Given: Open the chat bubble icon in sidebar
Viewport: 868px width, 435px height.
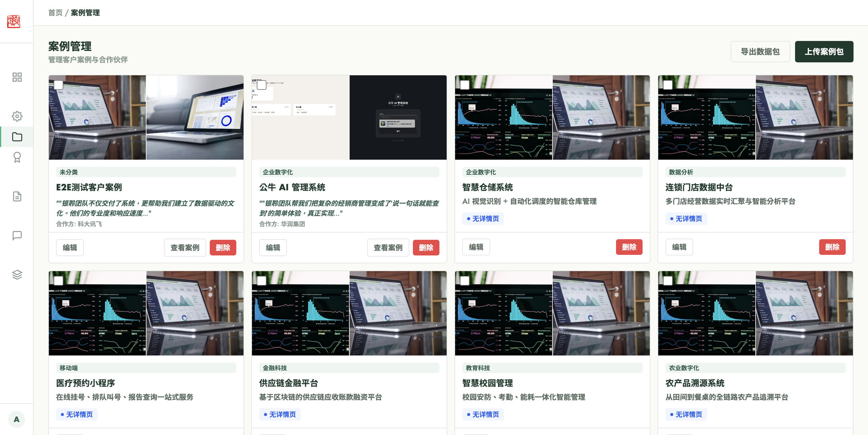Looking at the screenshot, I should pyautogui.click(x=17, y=235).
